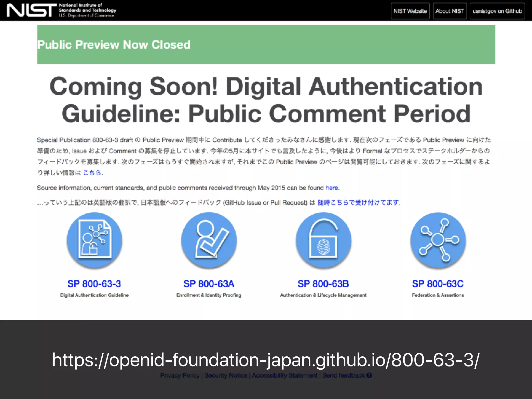This screenshot has width=532, height=399.
Task: Open the Security Notice footer link
Action: click(x=226, y=375)
